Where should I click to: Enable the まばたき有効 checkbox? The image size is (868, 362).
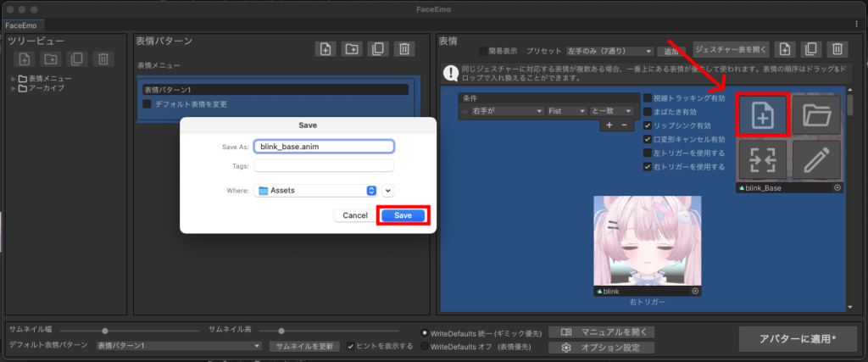tap(648, 111)
